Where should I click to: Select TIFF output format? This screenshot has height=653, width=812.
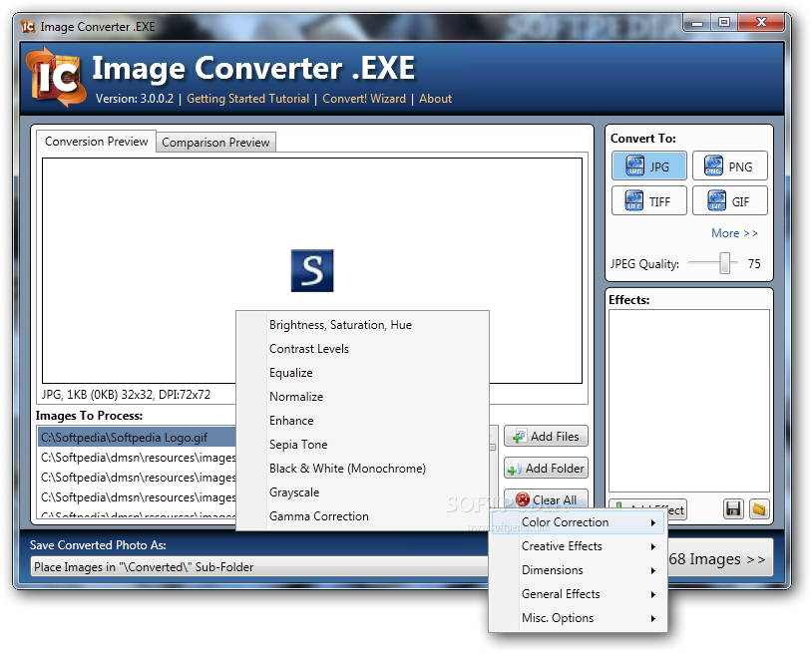[x=648, y=200]
